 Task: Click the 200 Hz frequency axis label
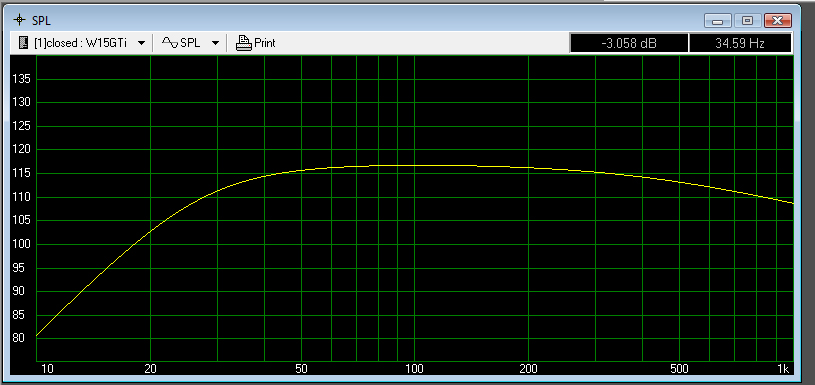[x=528, y=369]
